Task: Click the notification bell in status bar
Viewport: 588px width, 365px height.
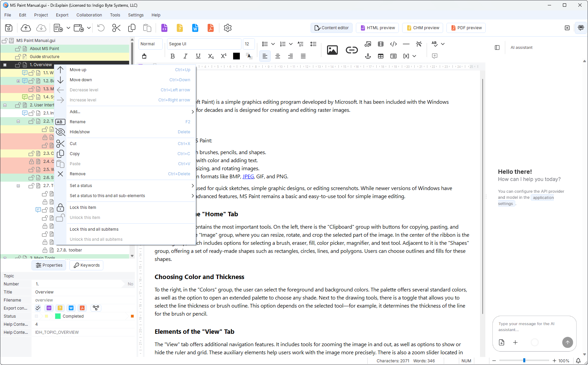Action: click(578, 361)
